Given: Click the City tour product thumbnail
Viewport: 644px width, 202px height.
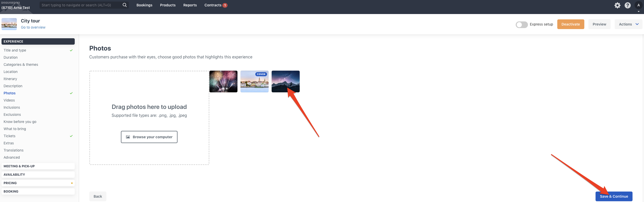Looking at the screenshot, I should [x=9, y=24].
